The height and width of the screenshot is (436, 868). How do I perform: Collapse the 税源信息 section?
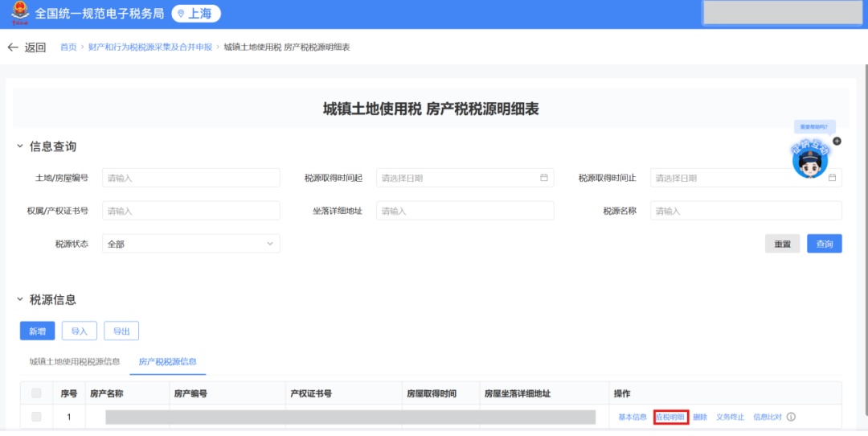click(x=20, y=299)
